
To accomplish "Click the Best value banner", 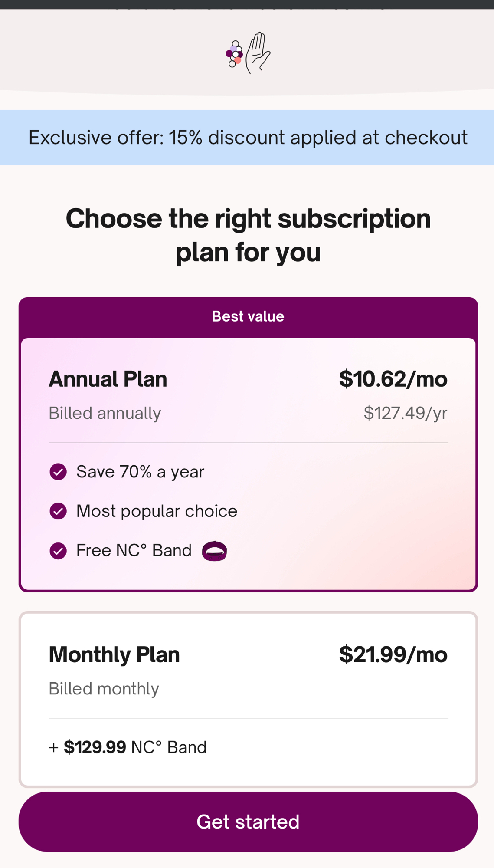I will tap(248, 317).
